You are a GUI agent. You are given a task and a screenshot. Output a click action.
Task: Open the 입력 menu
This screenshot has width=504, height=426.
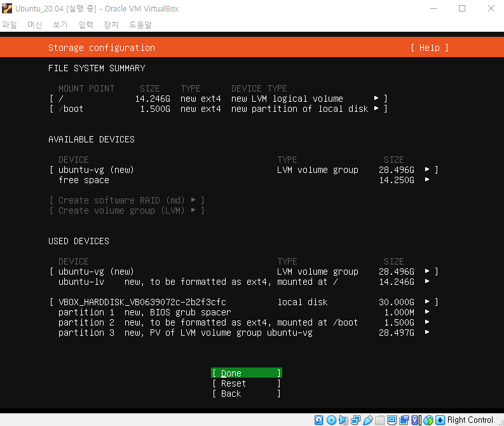click(x=86, y=25)
